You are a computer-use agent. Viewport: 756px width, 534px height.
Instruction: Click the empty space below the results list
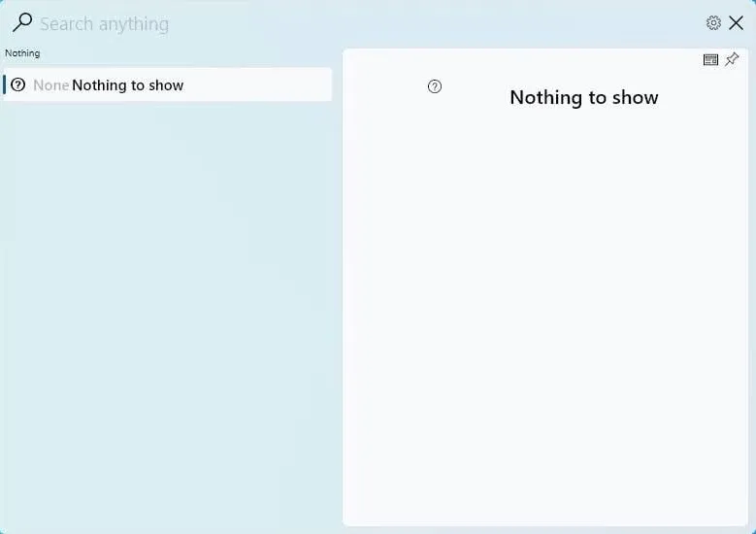tap(165, 311)
